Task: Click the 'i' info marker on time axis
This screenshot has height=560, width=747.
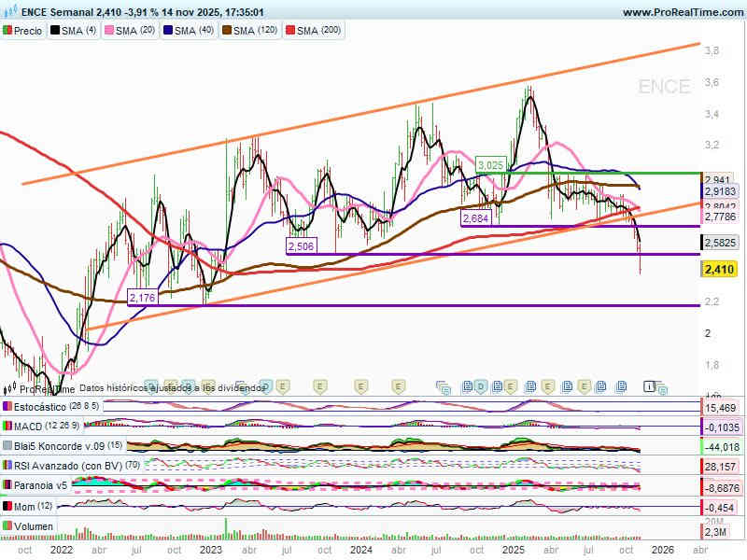Action: pyautogui.click(x=649, y=385)
